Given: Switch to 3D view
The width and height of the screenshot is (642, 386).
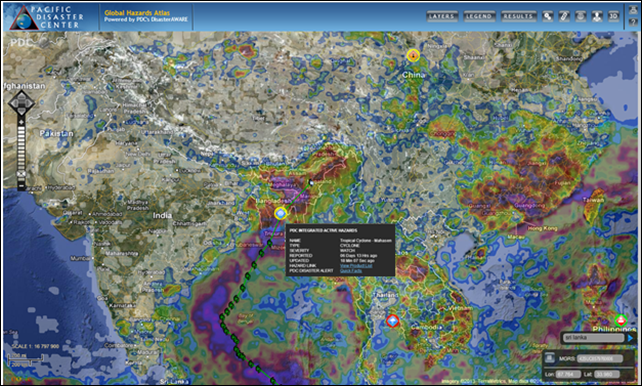Looking at the screenshot, I should click(x=613, y=16).
